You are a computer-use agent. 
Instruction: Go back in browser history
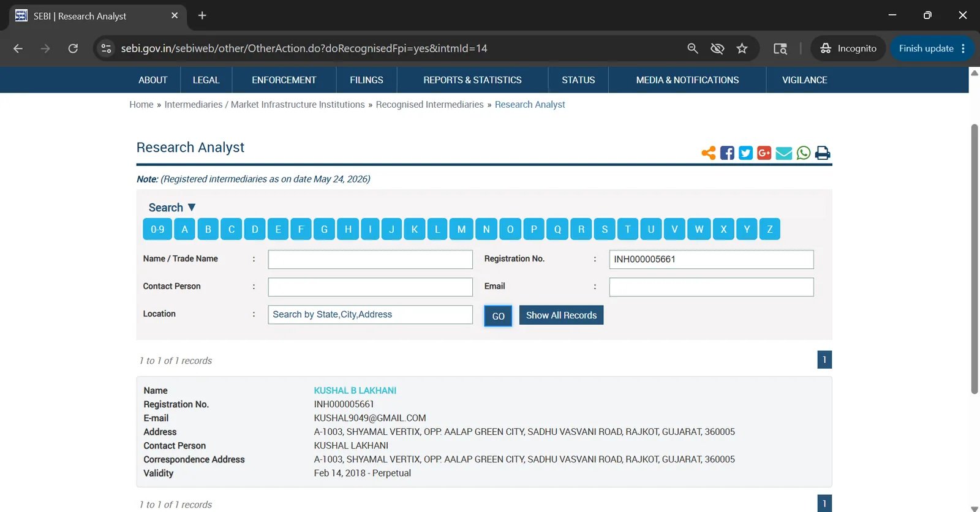coord(18,48)
